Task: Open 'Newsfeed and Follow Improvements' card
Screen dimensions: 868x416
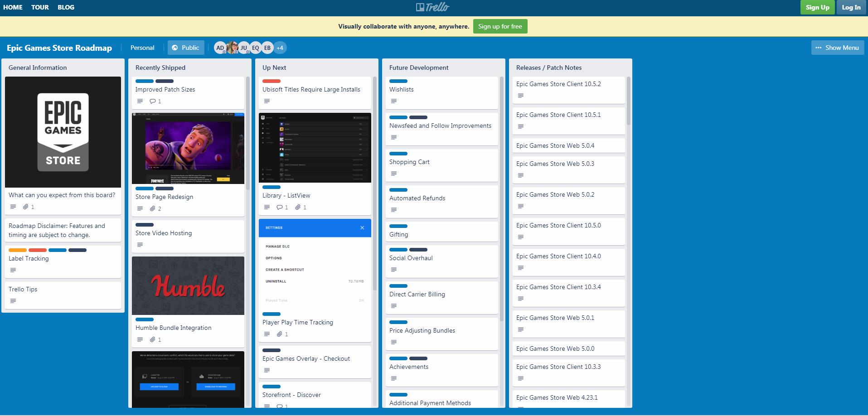Action: 442,129
